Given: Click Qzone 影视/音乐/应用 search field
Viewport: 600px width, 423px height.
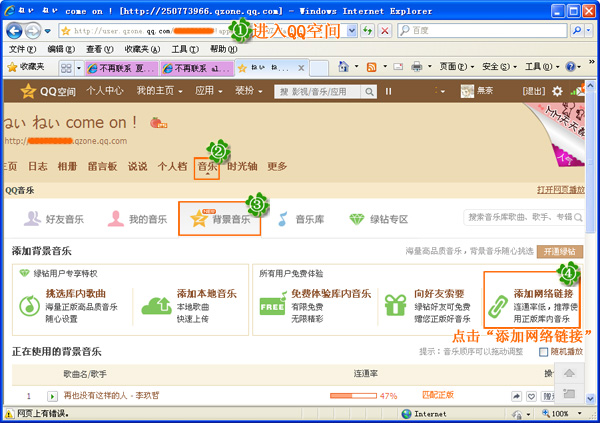Looking at the screenshot, I should (x=317, y=91).
